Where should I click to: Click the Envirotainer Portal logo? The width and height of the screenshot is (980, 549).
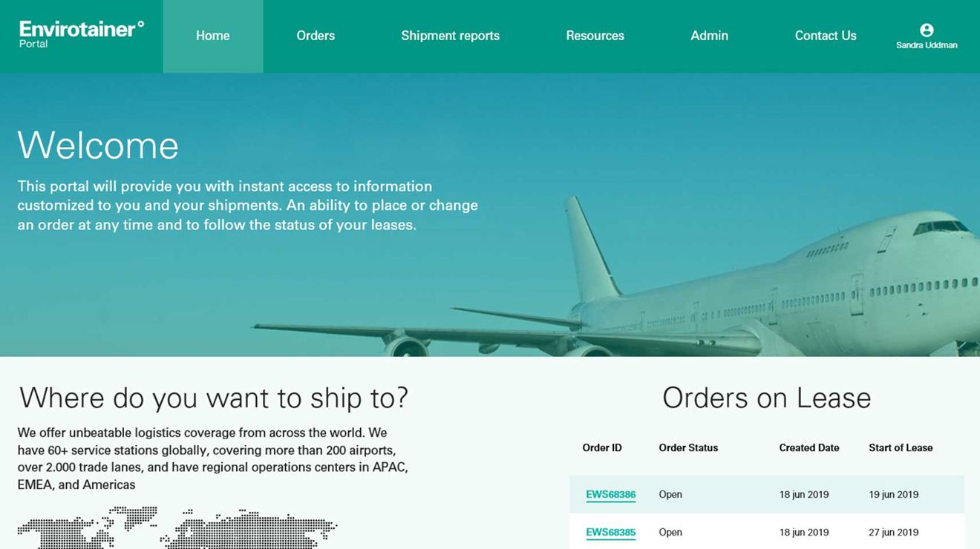[82, 34]
